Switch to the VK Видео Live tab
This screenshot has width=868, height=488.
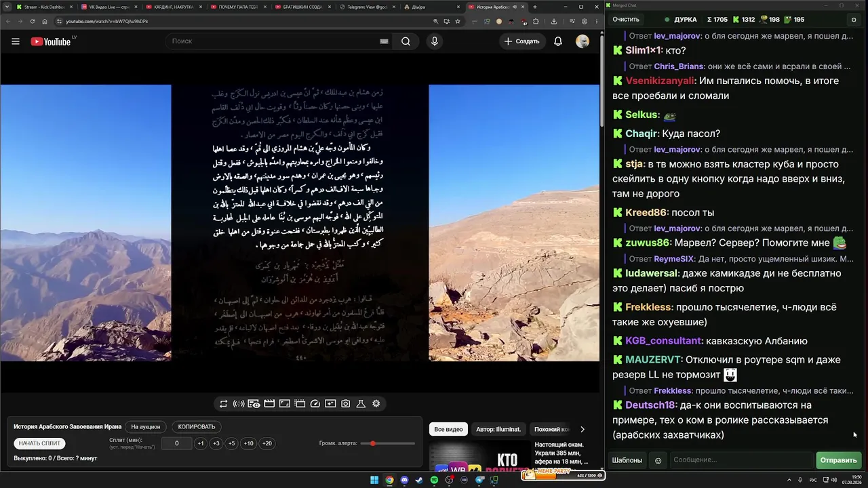click(109, 7)
